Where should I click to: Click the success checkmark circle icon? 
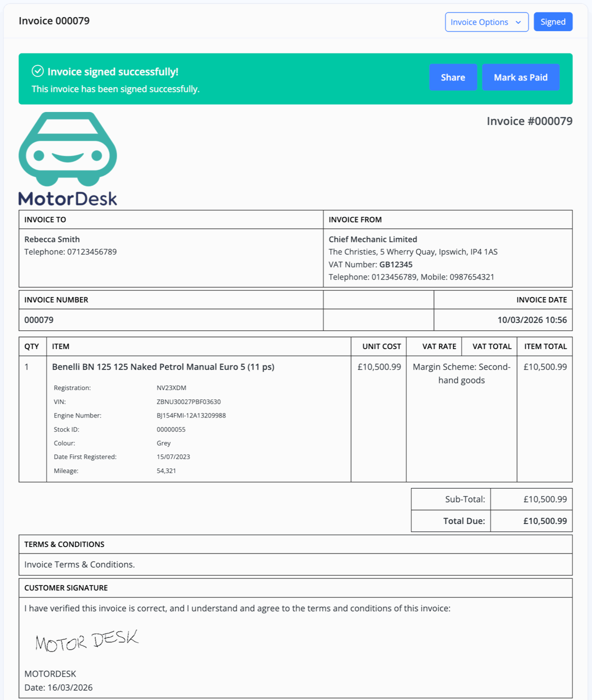[38, 71]
